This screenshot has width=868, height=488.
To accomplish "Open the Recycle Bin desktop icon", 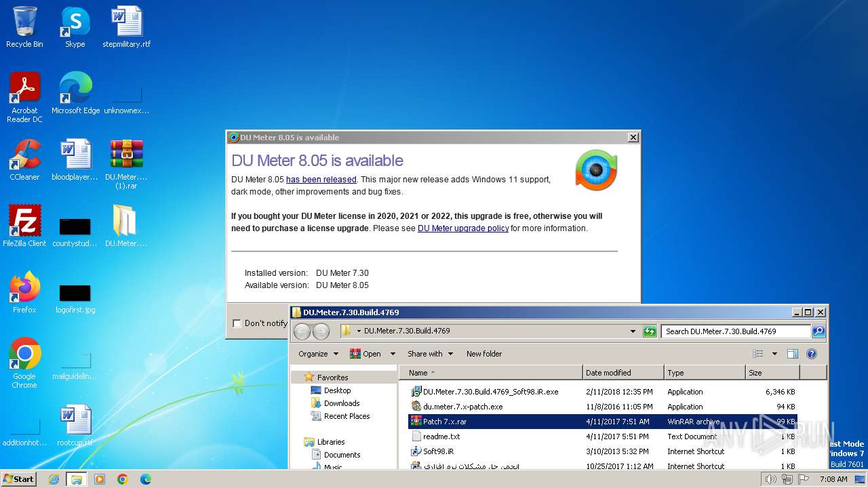I will pos(24,28).
